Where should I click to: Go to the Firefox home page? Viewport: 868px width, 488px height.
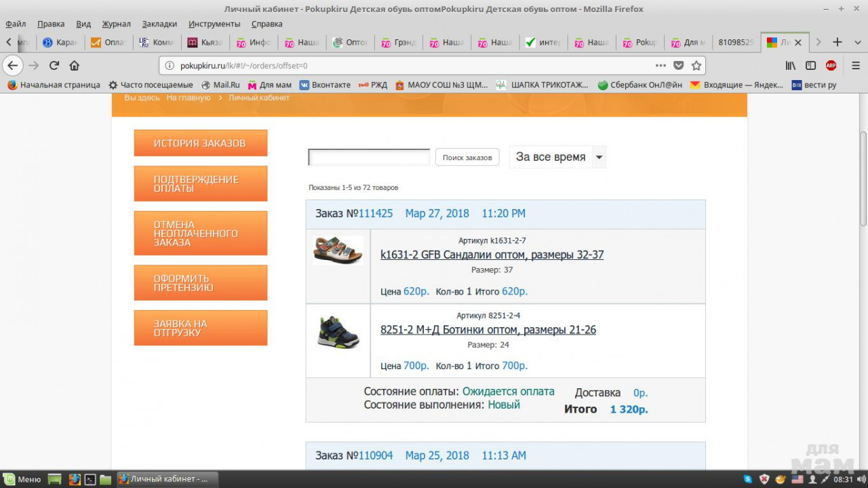pyautogui.click(x=75, y=66)
